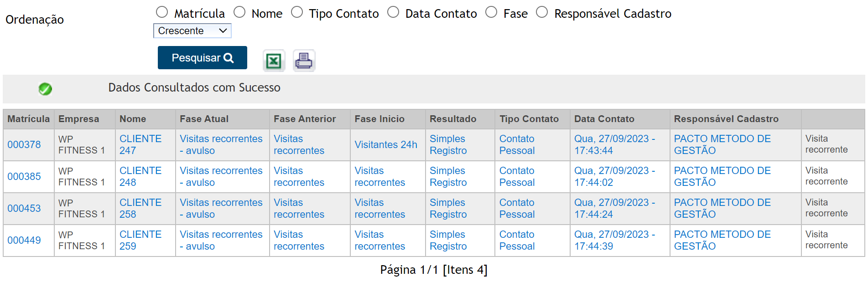Viewport: 868px width, 282px height.
Task: Open matrícula 000378 link
Action: click(x=24, y=145)
